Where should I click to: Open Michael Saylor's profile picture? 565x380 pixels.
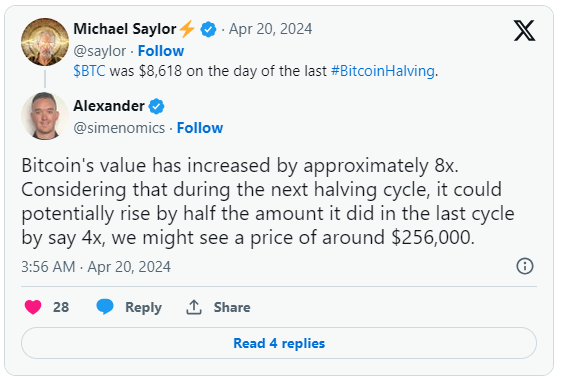45,42
